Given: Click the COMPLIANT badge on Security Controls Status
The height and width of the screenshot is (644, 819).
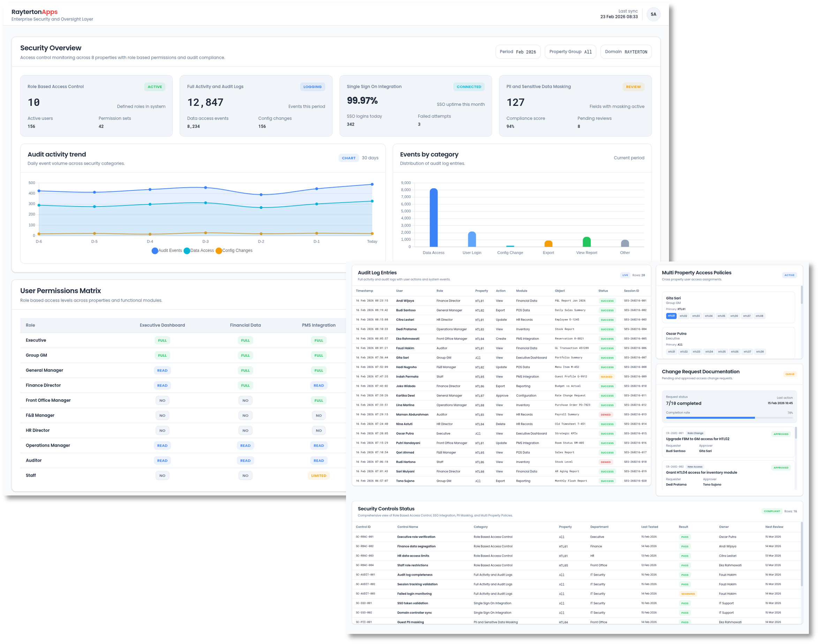Looking at the screenshot, I should pyautogui.click(x=772, y=511).
